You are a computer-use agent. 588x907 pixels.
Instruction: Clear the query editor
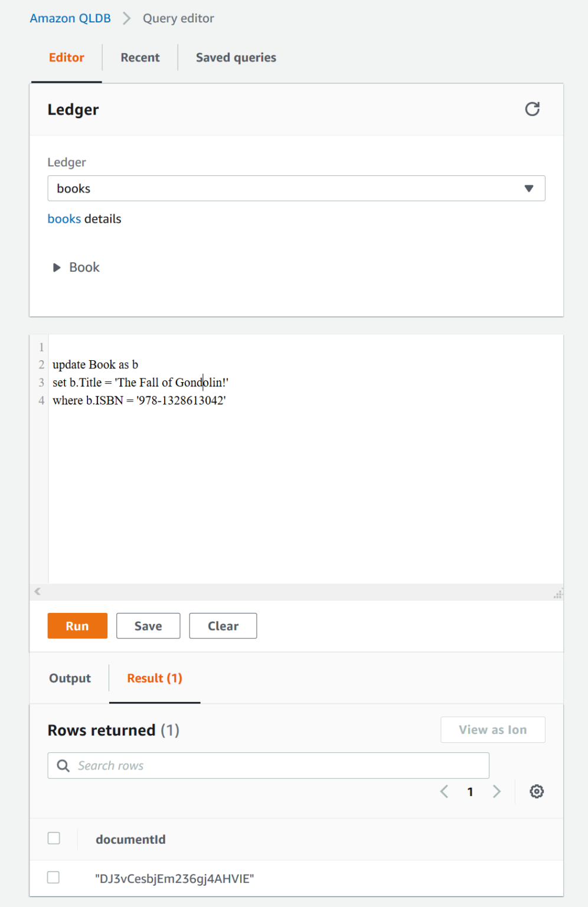coord(223,626)
